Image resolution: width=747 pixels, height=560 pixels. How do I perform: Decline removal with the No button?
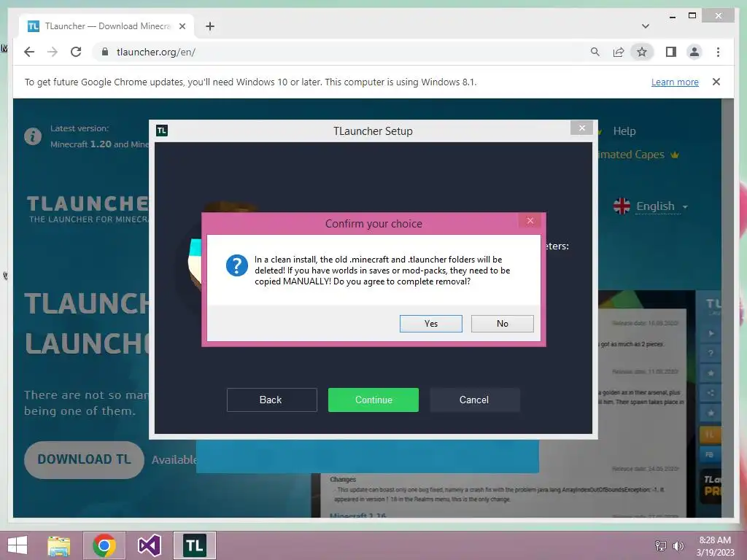pos(502,323)
